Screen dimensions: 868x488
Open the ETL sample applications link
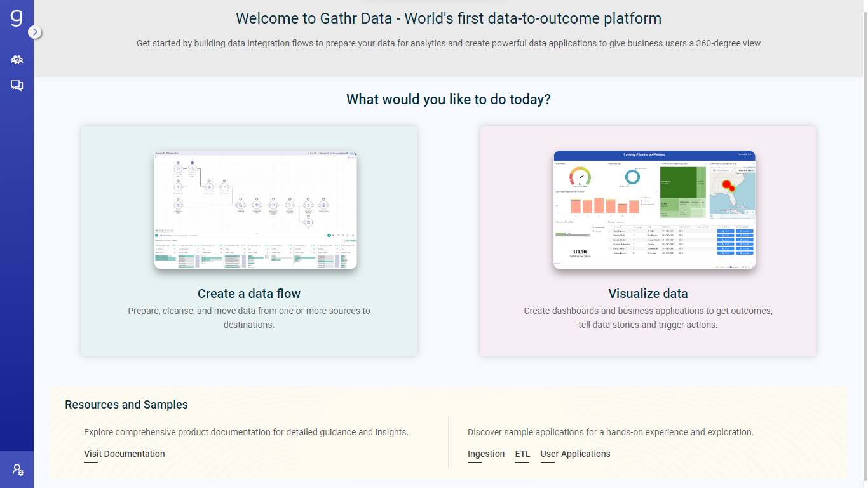click(x=522, y=454)
